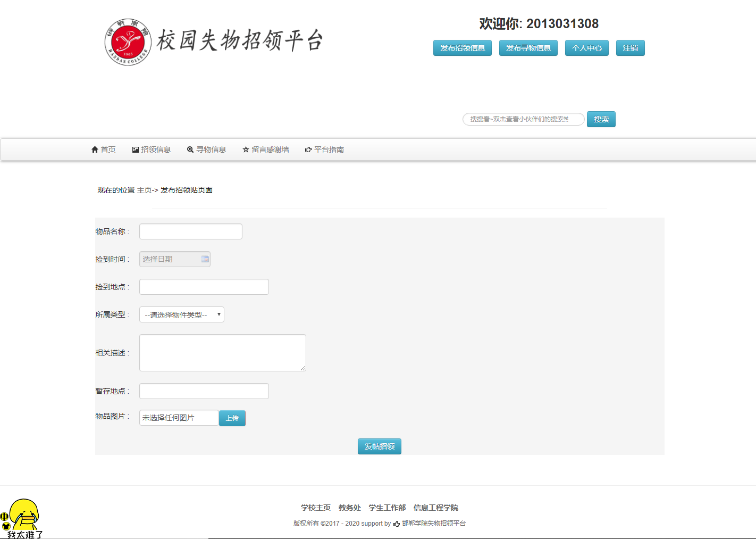Open the 选择日期 date picker field

coord(175,259)
